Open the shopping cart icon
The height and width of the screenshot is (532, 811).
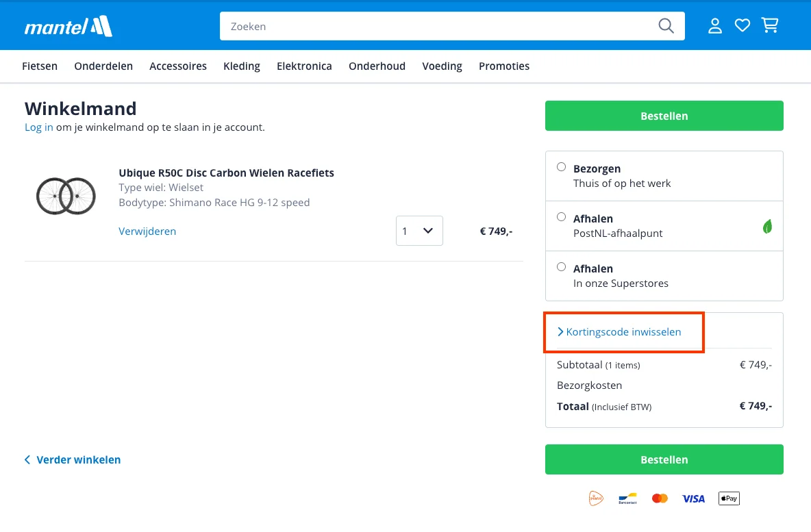(770, 25)
